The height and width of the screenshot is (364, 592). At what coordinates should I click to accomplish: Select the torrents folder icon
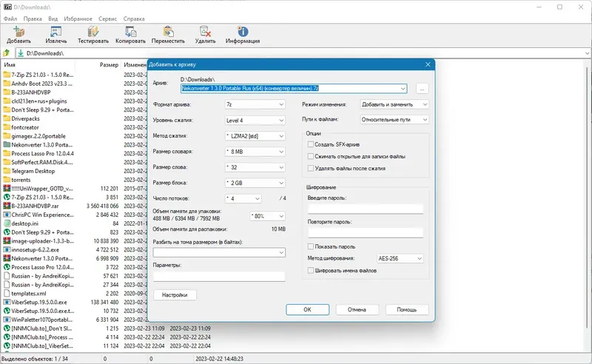pyautogui.click(x=7, y=180)
